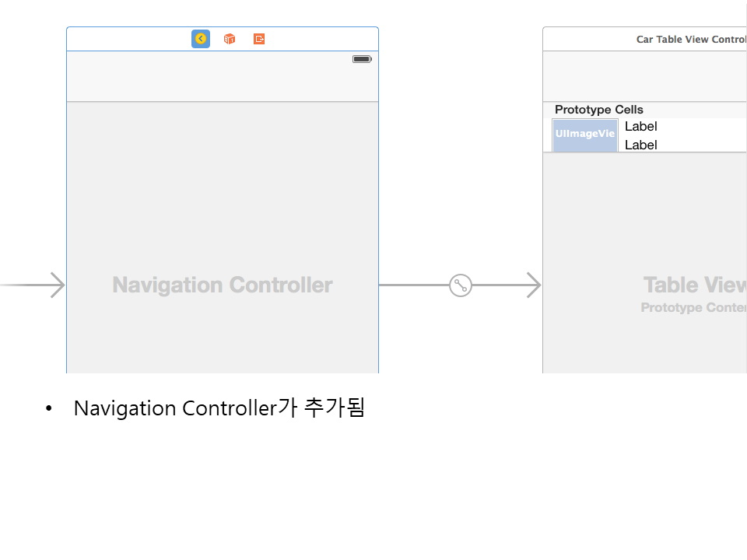Image resolution: width=747 pixels, height=560 pixels.
Task: Click the segue arrowhead pointing to Table View
Action: [533, 285]
